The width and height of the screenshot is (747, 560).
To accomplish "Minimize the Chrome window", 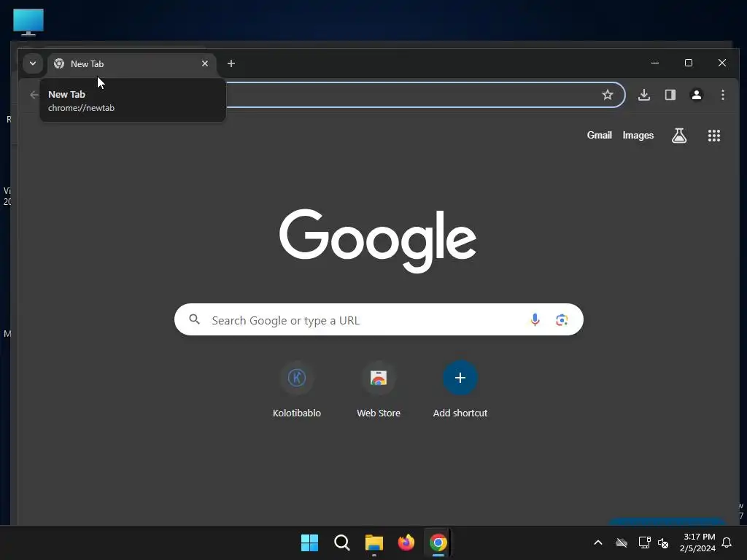I will coord(655,63).
